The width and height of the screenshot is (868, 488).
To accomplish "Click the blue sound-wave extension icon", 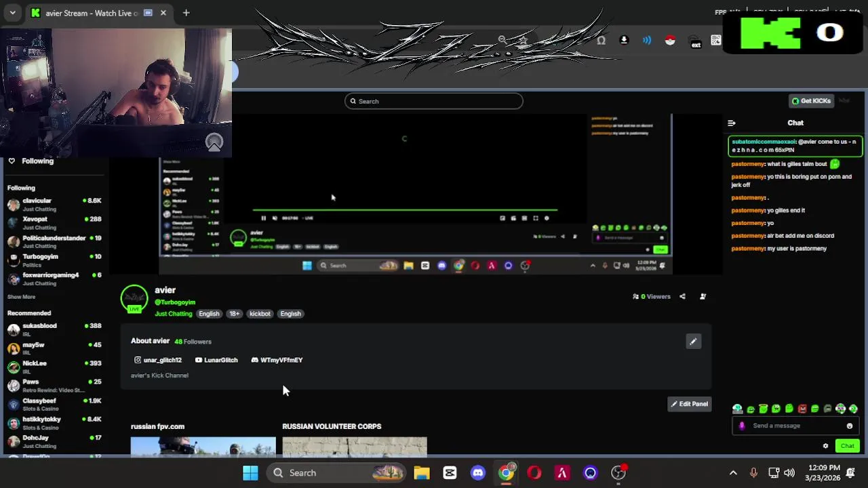I will coord(647,40).
